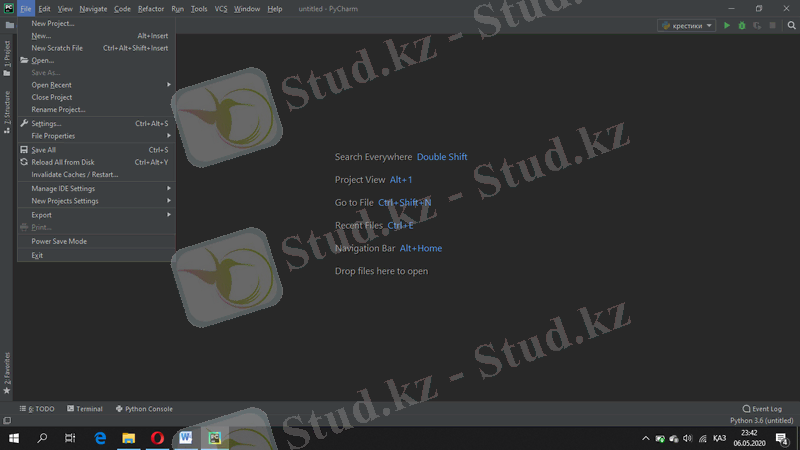Screen dimensions: 800x450
Task: Open the Run menu
Action: coord(178,9)
